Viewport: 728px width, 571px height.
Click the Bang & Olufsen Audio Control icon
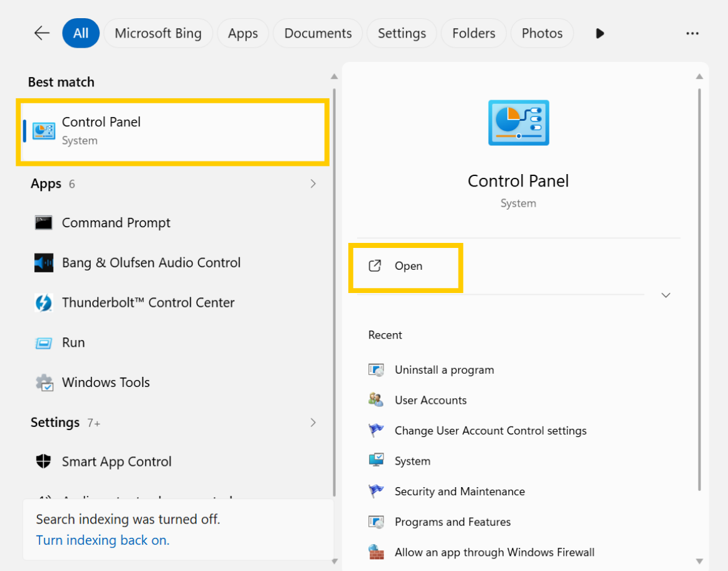[x=44, y=262]
